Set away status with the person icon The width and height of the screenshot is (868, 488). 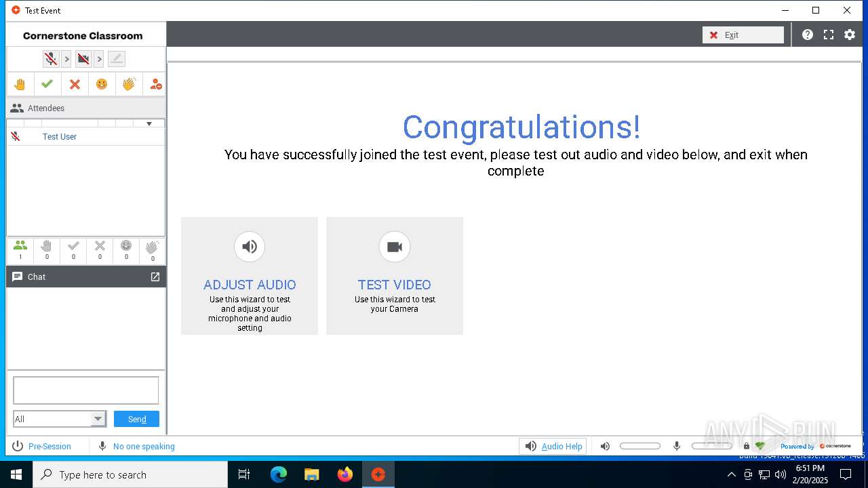pyautogui.click(x=155, y=84)
